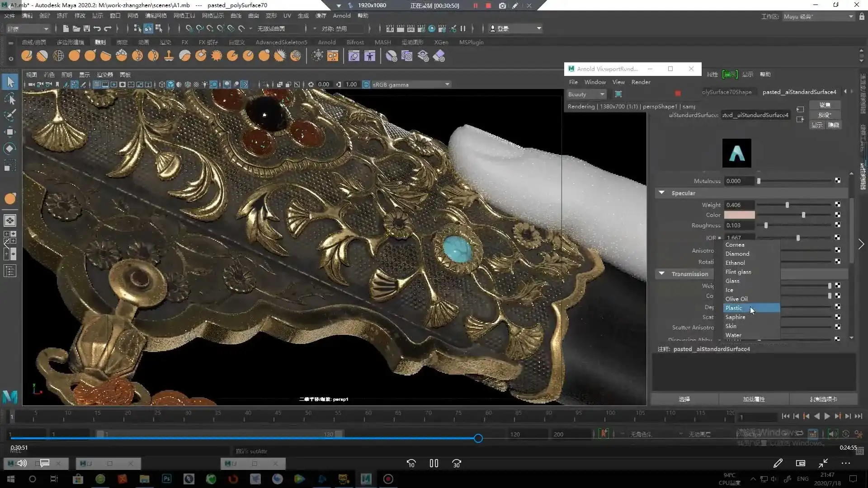This screenshot has width=868, height=488.
Task: Toggle the auto keyframe button
Action: 604,434
